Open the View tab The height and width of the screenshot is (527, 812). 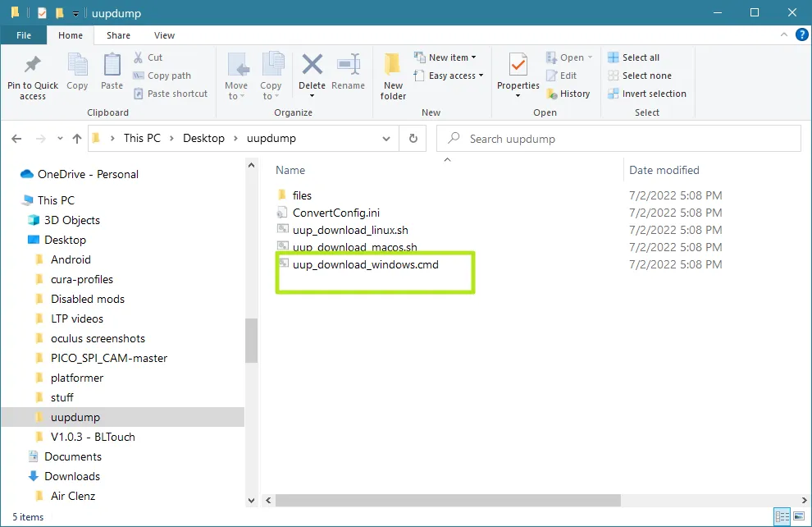coord(164,35)
